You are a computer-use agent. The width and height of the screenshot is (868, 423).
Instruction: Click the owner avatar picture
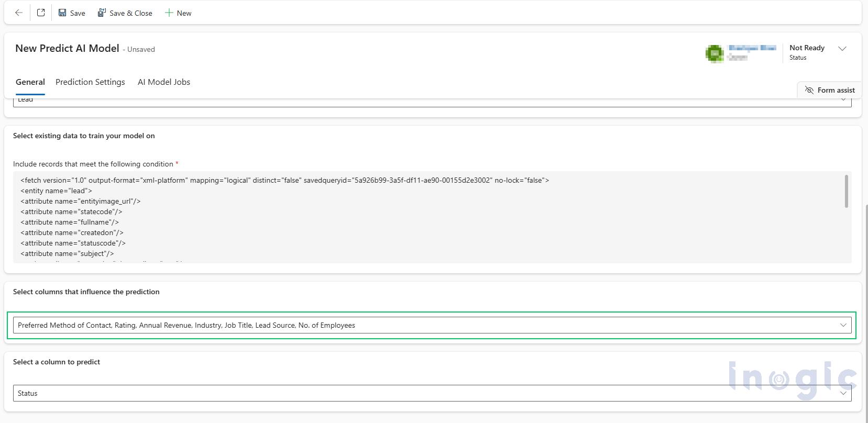(715, 53)
